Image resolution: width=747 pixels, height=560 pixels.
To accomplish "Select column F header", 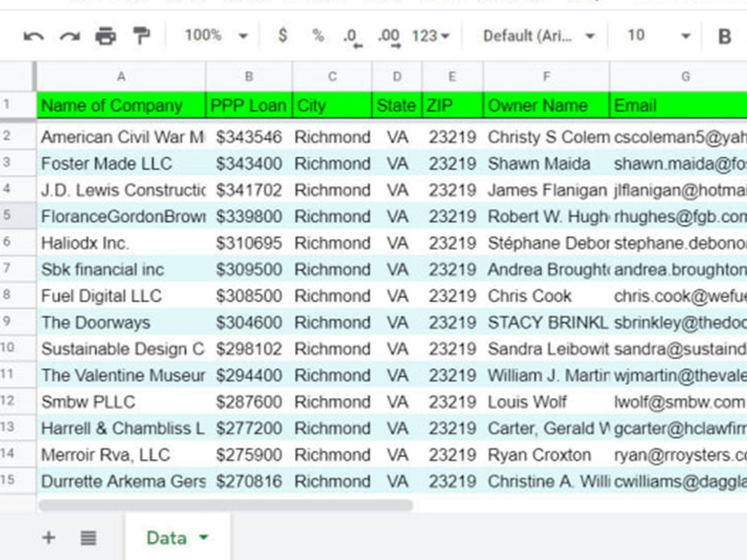I will pos(547,77).
